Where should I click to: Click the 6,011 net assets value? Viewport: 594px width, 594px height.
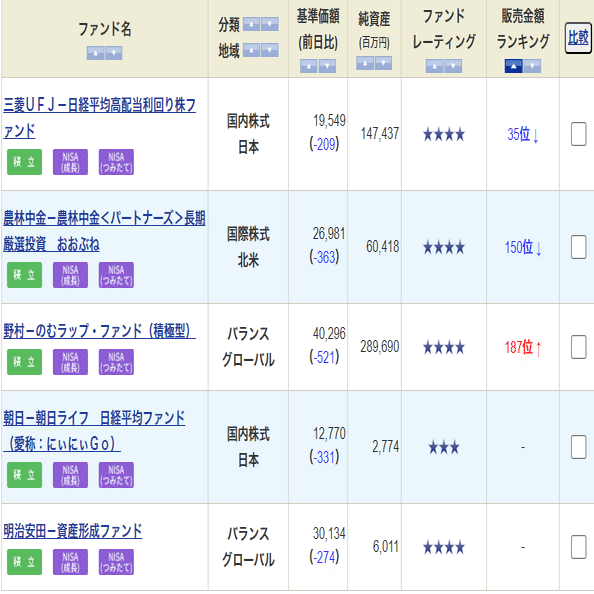coord(386,546)
